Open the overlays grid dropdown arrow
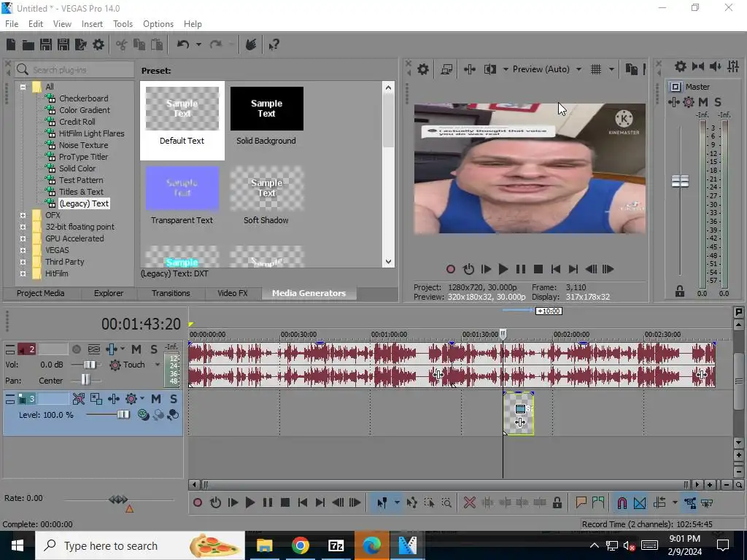This screenshot has height=560, width=747. click(x=611, y=69)
